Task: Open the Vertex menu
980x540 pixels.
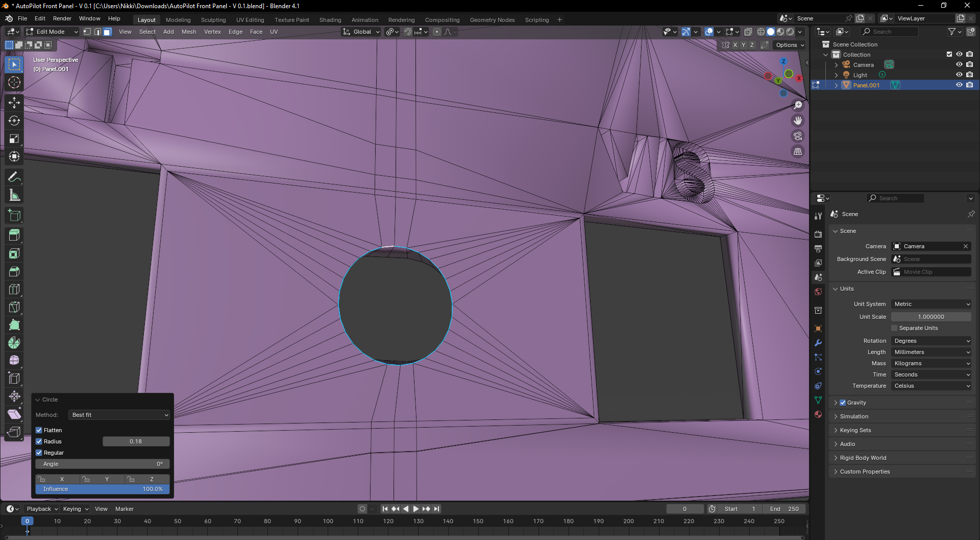Action: pos(212,32)
